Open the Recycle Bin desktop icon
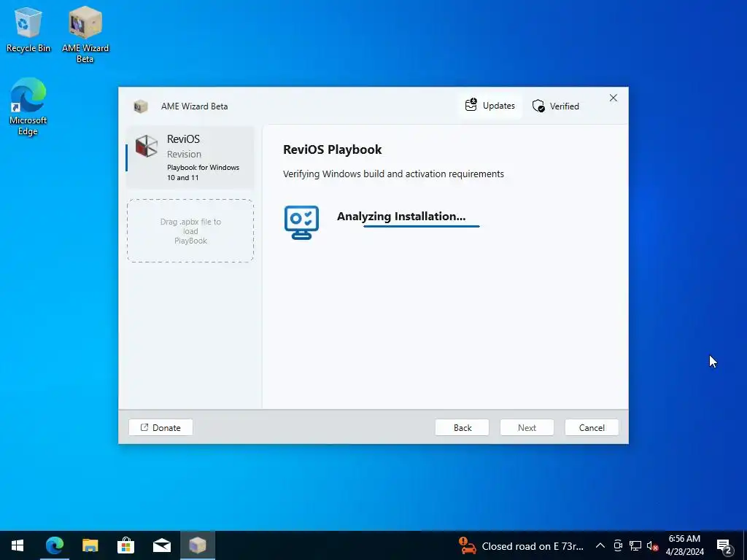Image resolution: width=747 pixels, height=560 pixels. click(28, 28)
